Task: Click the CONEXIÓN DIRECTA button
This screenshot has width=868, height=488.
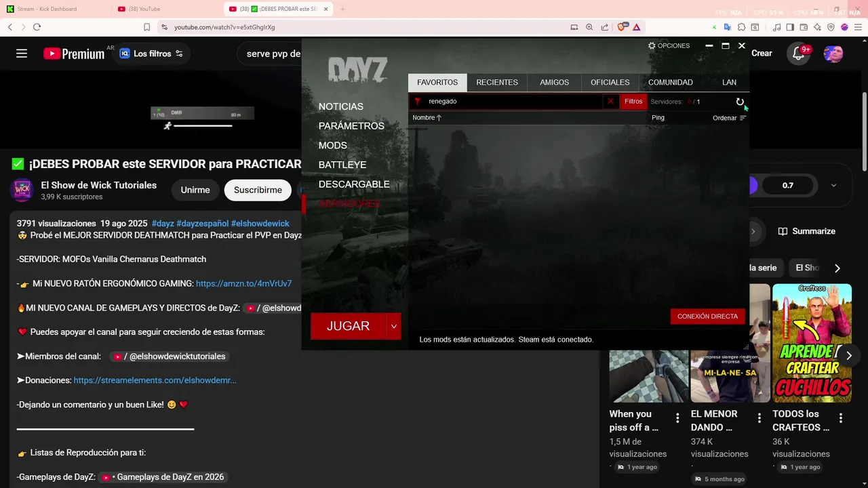Action: [707, 317]
